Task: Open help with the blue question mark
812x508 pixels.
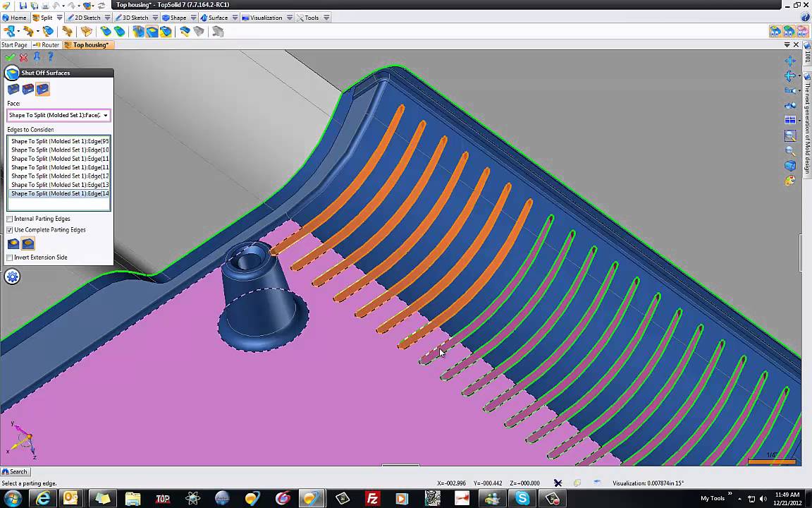Action: [x=50, y=56]
